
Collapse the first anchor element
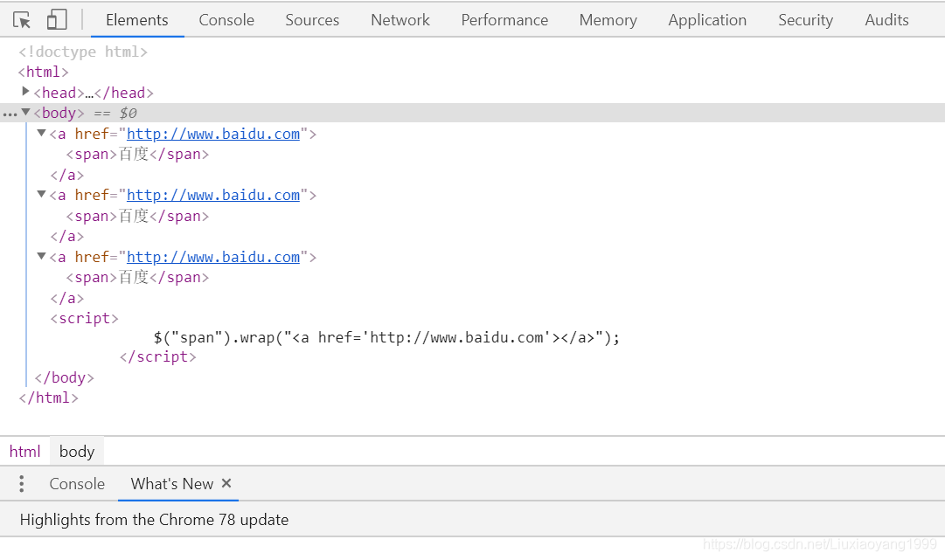coord(42,133)
